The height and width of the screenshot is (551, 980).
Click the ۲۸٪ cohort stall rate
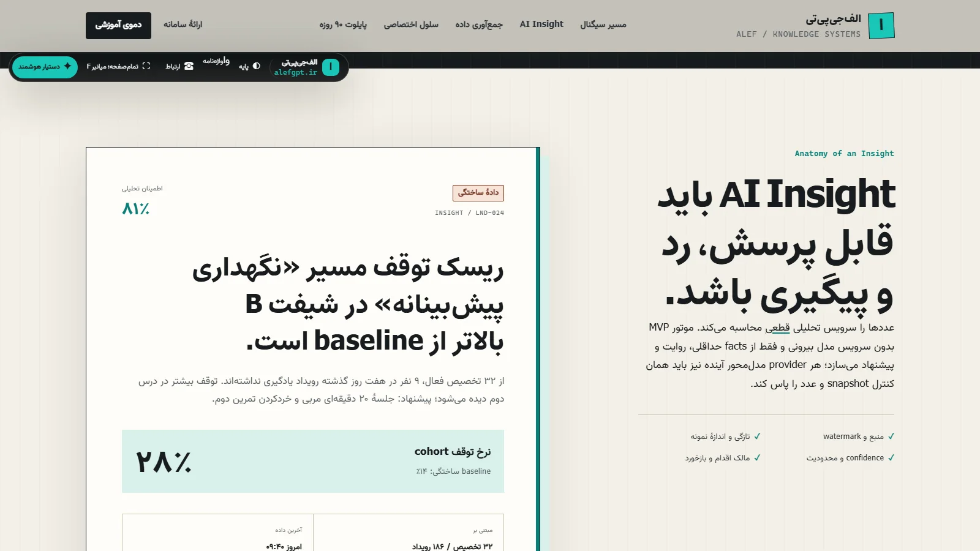(x=164, y=462)
